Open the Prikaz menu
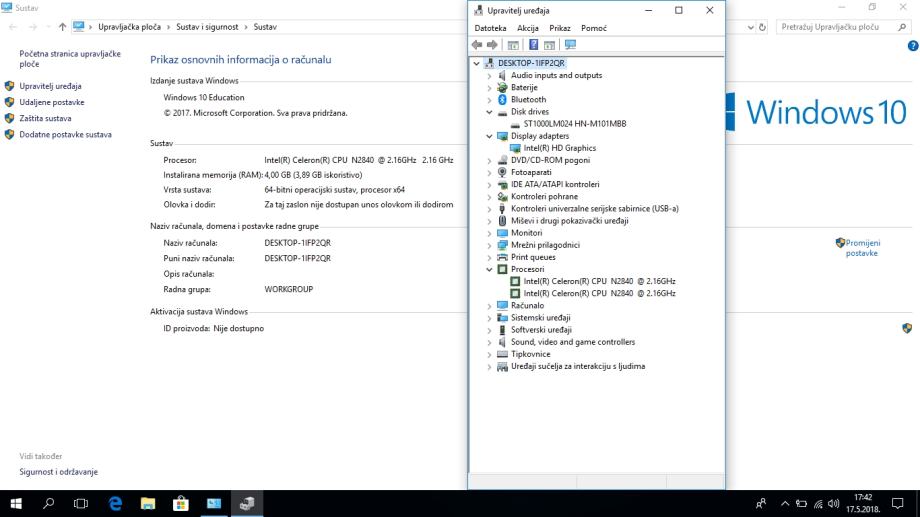The image size is (920, 517). 560,28
